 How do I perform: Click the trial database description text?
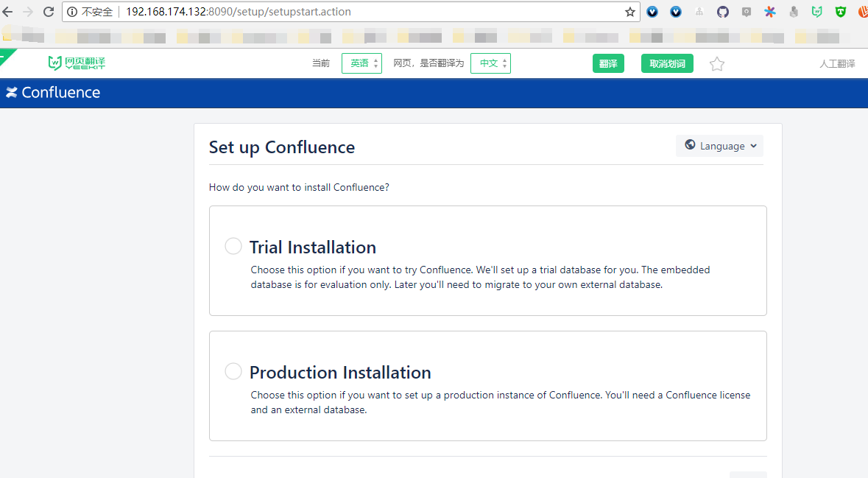481,277
